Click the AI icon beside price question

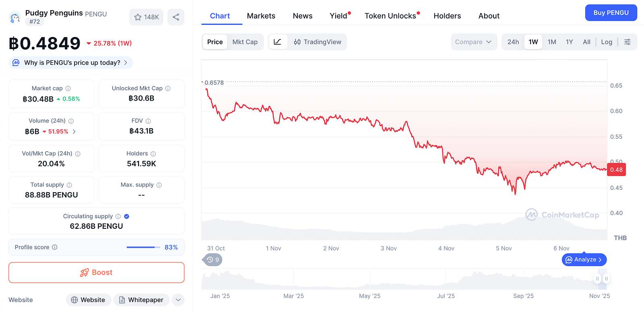(x=16, y=63)
